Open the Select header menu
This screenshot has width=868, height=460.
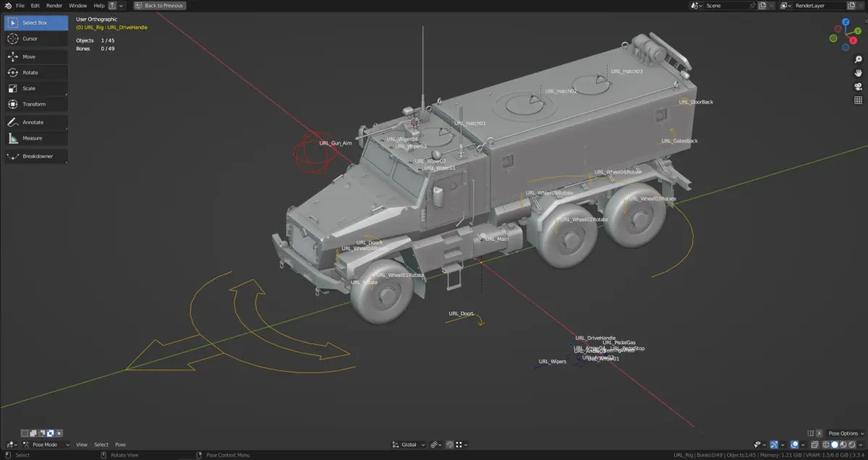[101, 444]
